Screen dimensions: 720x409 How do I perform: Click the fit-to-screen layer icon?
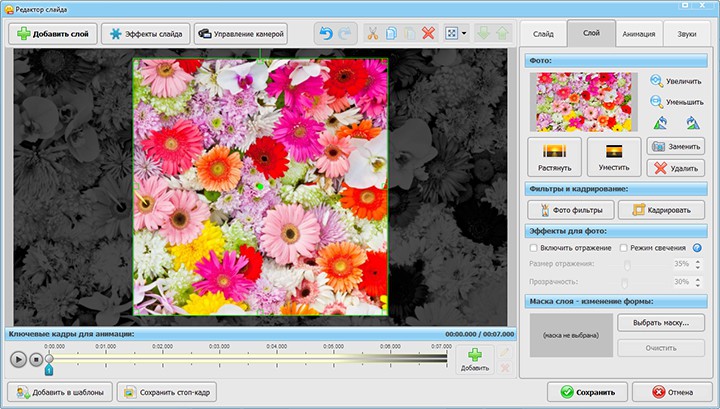[x=452, y=34]
